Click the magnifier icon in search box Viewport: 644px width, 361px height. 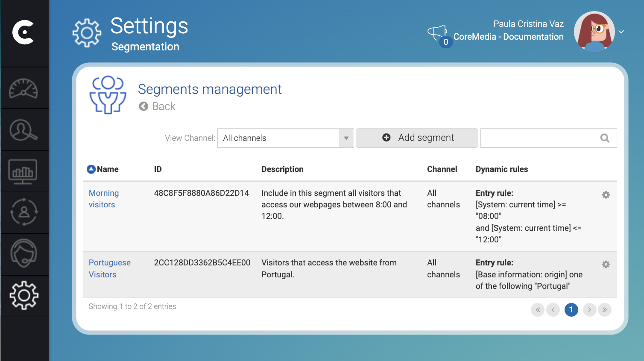pos(604,138)
